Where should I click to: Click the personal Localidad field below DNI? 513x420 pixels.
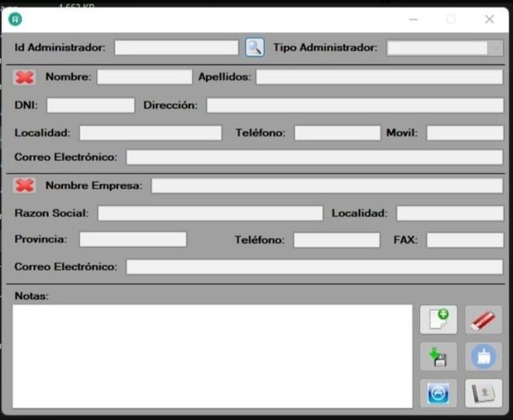coord(151,133)
